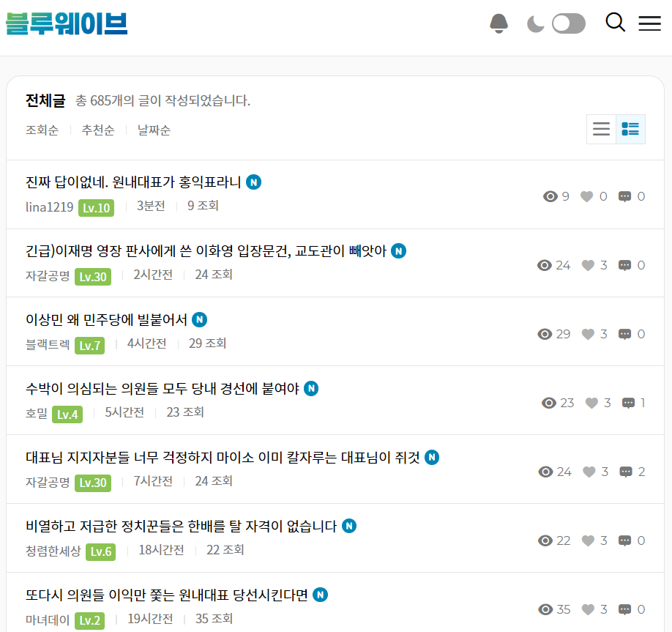Open the search magnifier
This screenshot has height=632, width=672.
(615, 22)
